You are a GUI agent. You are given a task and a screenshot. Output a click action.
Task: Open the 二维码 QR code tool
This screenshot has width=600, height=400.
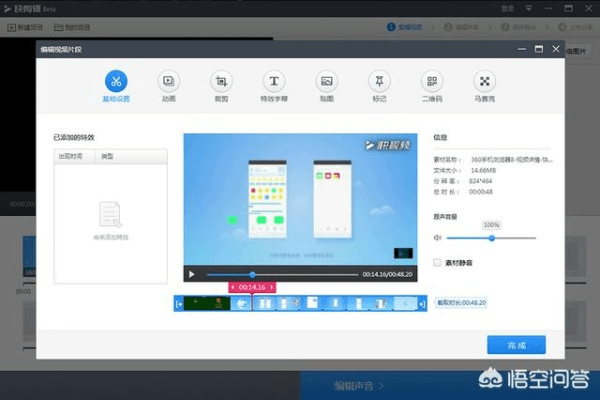pyautogui.click(x=432, y=81)
